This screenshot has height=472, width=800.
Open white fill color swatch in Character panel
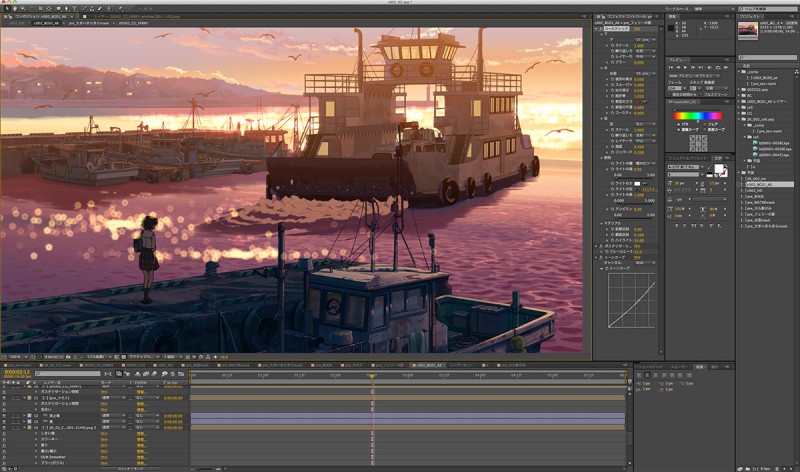click(x=719, y=168)
